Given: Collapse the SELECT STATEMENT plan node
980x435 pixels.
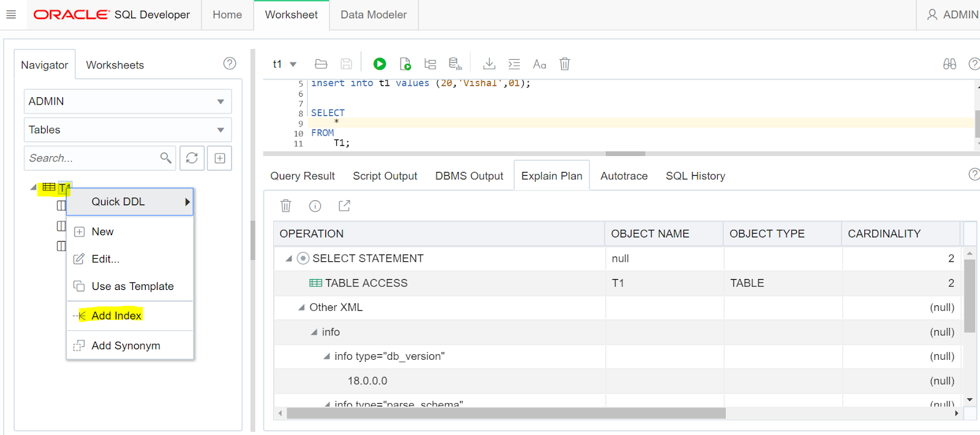Looking at the screenshot, I should (288, 259).
